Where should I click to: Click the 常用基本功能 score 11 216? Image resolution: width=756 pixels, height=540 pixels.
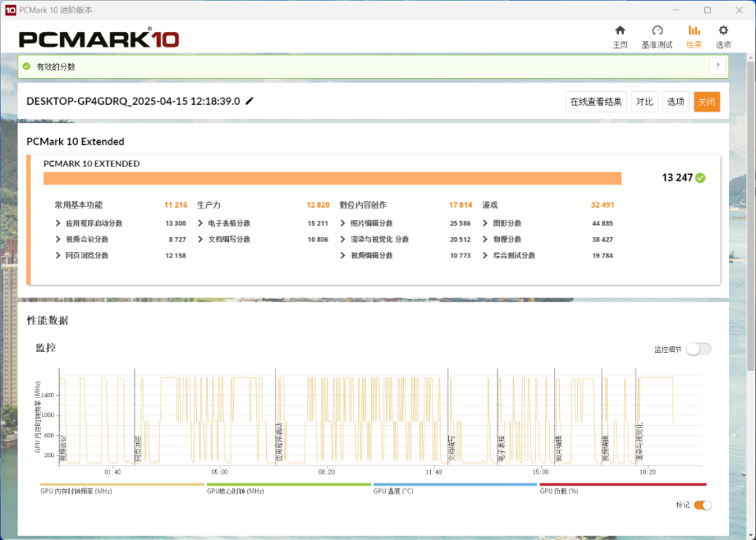tap(176, 205)
